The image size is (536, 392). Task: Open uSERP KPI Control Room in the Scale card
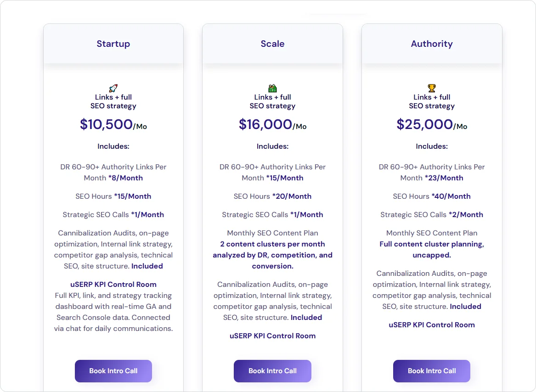pos(272,336)
